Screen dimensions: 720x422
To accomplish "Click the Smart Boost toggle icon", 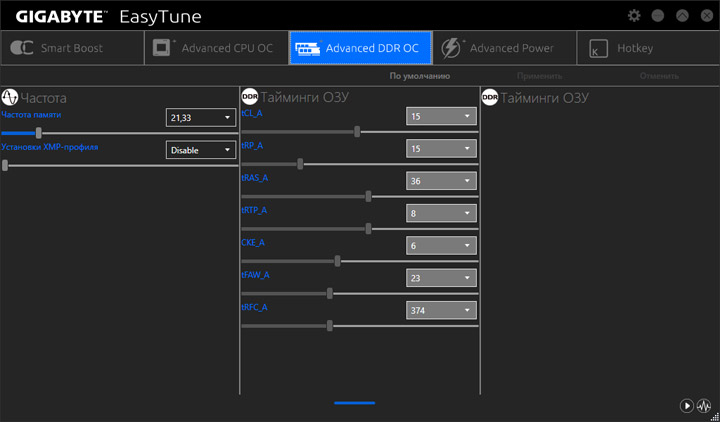I will (22, 48).
